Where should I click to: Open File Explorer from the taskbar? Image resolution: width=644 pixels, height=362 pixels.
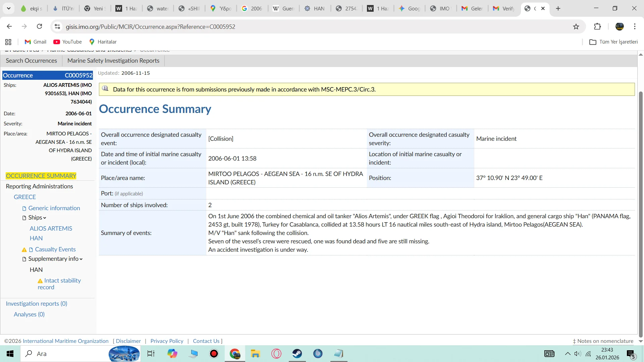(255, 354)
